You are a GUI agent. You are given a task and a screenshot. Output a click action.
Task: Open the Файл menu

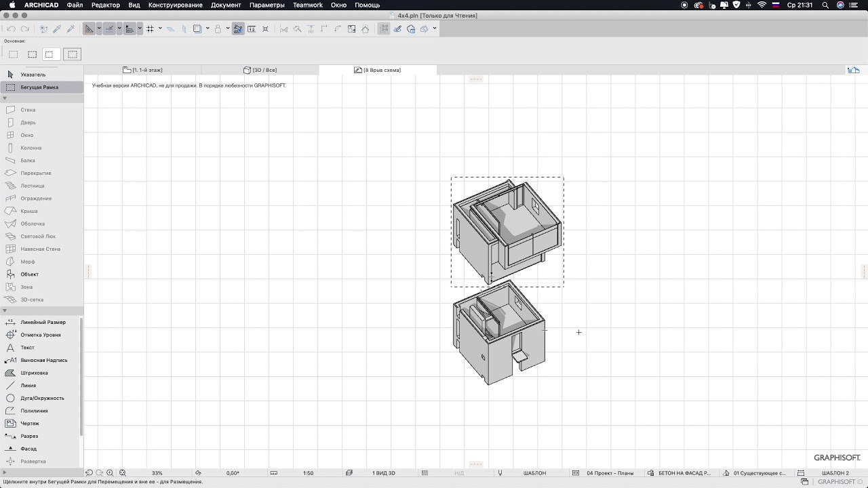tap(75, 5)
